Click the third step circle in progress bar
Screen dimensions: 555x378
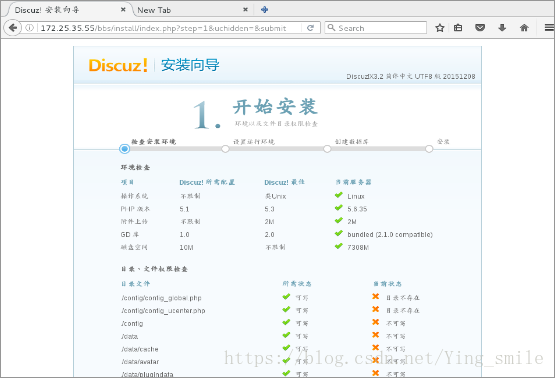[x=327, y=149]
